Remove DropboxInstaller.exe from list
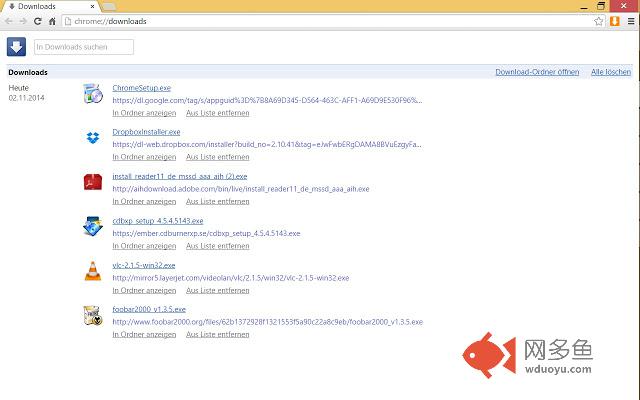This screenshot has width=640, height=400. point(218,157)
